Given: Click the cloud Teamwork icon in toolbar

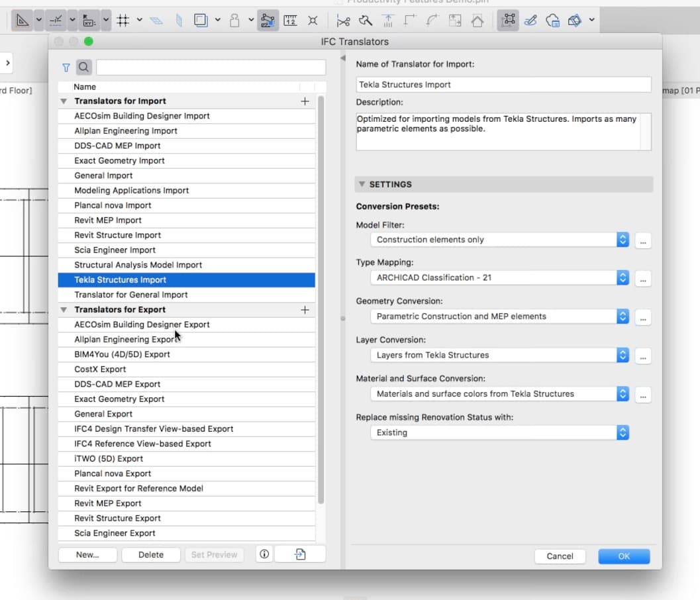Looking at the screenshot, I should (553, 20).
